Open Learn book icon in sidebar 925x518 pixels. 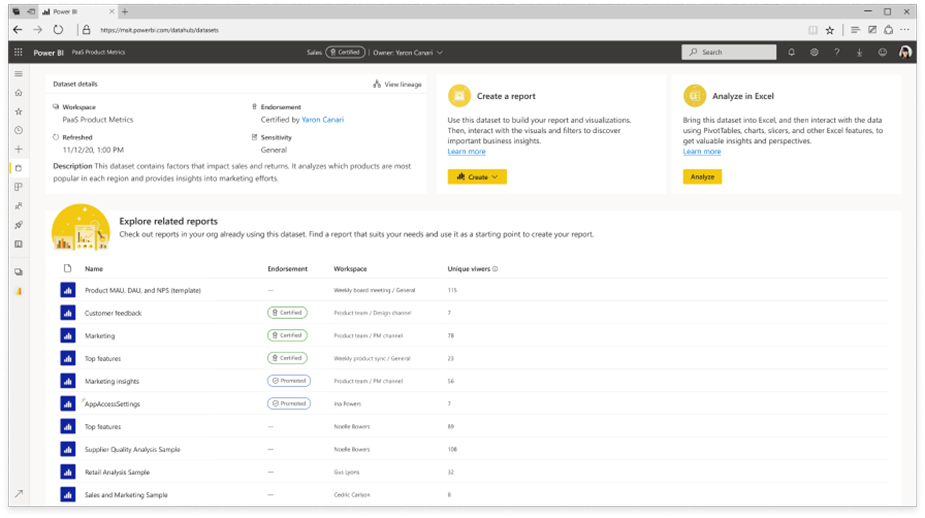click(x=19, y=244)
